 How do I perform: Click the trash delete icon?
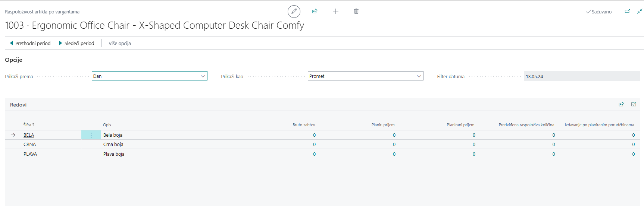point(356,11)
